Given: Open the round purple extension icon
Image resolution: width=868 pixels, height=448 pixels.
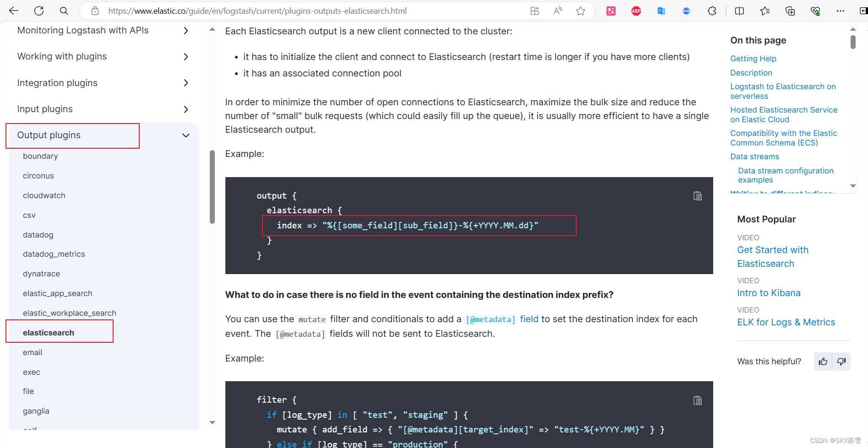Looking at the screenshot, I should point(686,11).
